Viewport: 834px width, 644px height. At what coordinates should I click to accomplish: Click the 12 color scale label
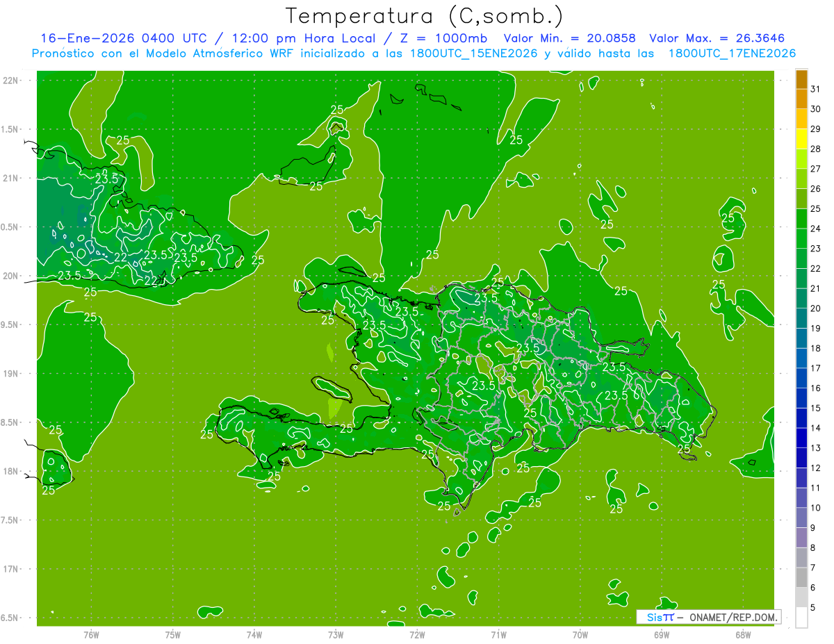(x=815, y=468)
